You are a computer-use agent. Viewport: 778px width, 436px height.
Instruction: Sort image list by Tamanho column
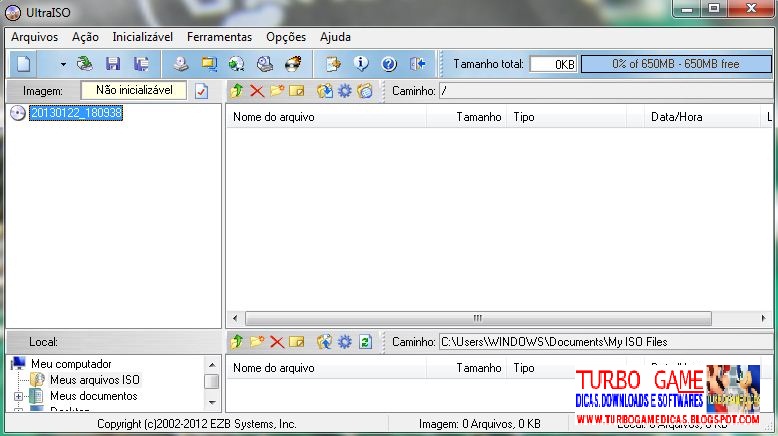pyautogui.click(x=466, y=117)
